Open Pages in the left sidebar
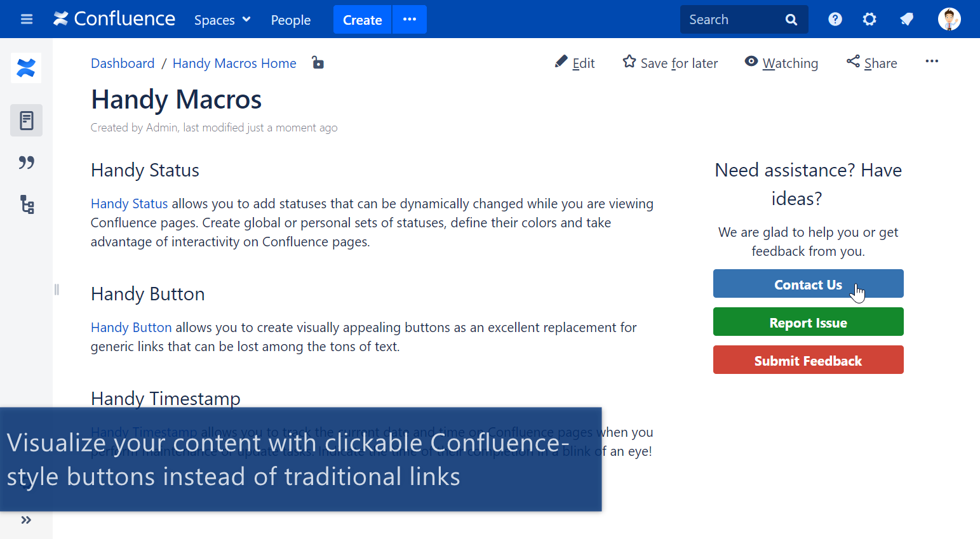Screen dimensions: 980x539 click(x=27, y=120)
